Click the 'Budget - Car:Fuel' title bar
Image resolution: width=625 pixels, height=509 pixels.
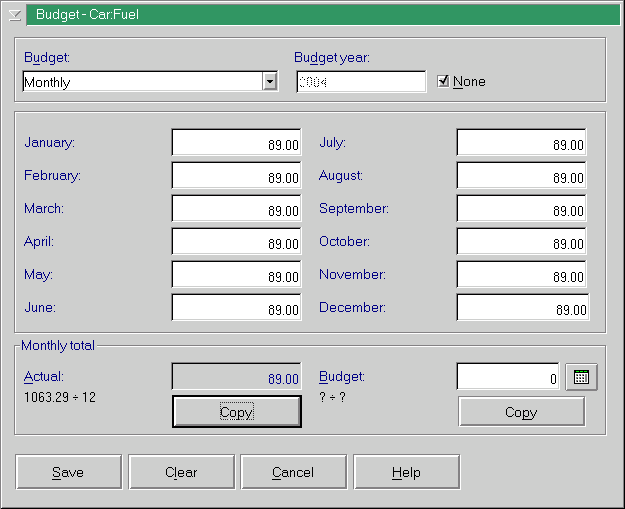(323, 15)
